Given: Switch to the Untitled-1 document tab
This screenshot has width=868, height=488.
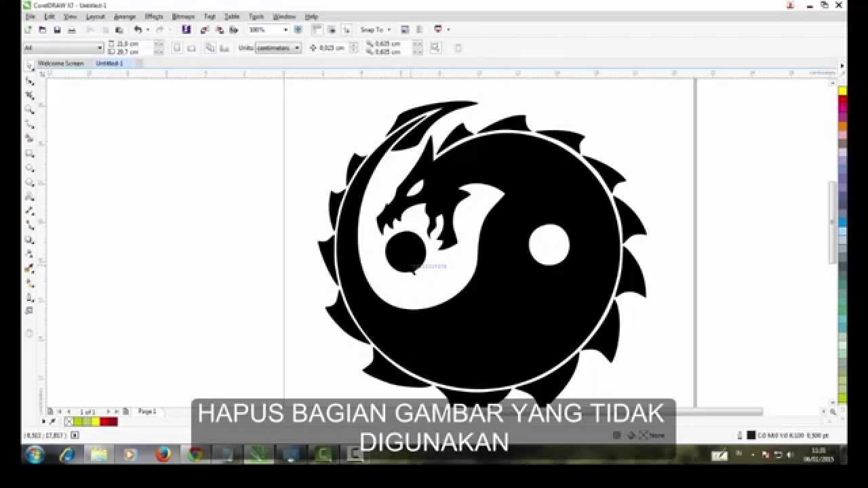Looking at the screenshot, I should (x=109, y=63).
